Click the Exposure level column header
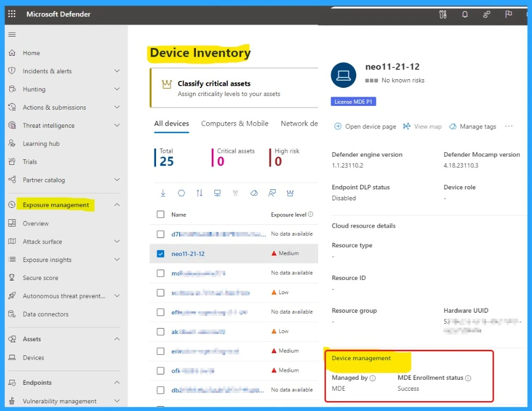The width and height of the screenshot is (532, 411). click(x=289, y=215)
